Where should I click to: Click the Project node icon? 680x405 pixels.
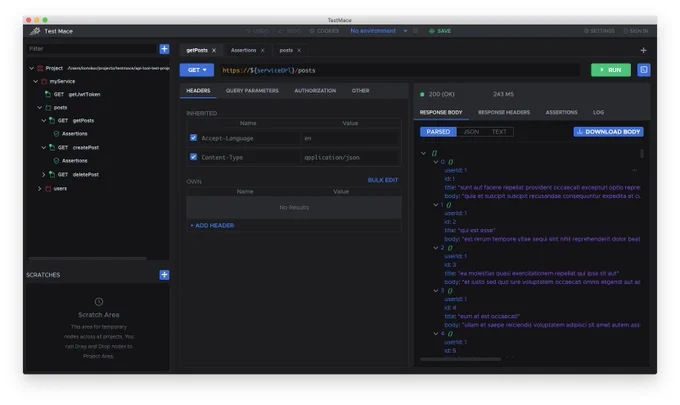(40, 68)
